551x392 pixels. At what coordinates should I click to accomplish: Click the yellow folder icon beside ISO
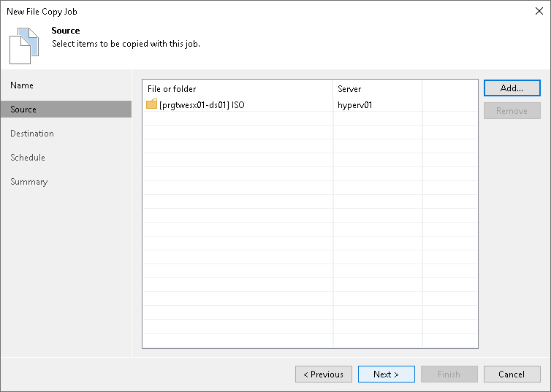point(152,104)
